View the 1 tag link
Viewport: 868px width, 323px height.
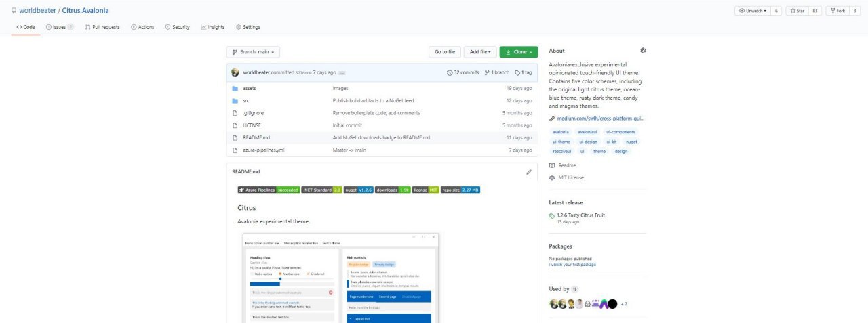click(x=523, y=72)
